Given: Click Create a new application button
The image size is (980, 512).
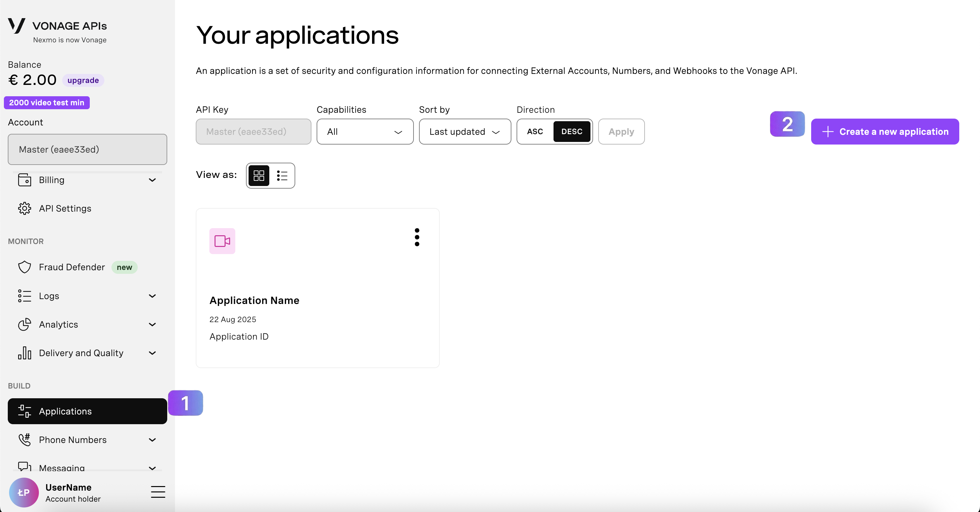Looking at the screenshot, I should click(x=884, y=132).
